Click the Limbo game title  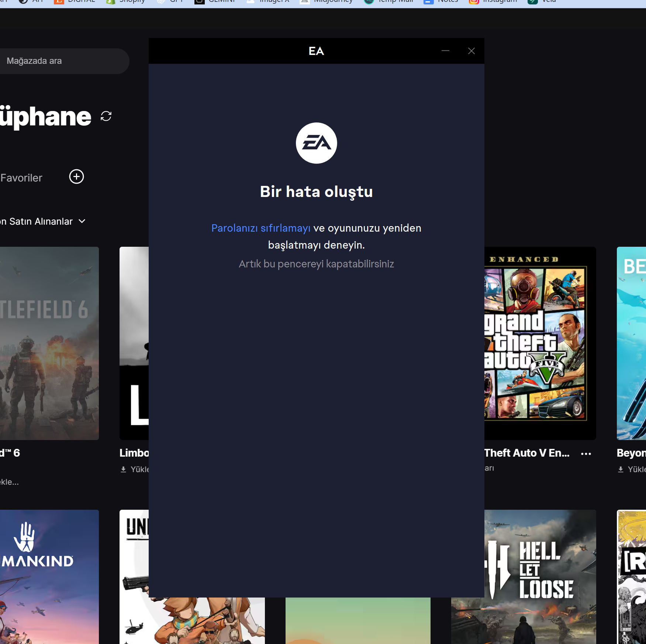click(134, 453)
